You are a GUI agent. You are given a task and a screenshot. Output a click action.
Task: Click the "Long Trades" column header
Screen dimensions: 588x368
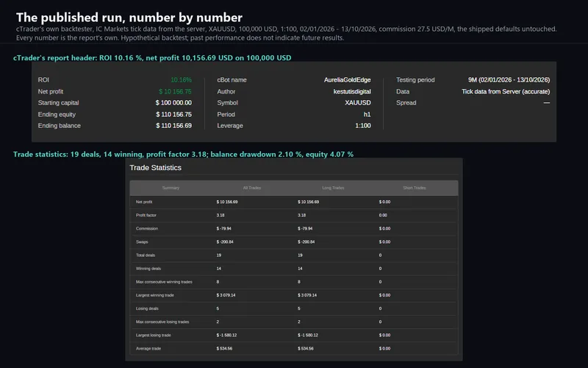click(333, 188)
